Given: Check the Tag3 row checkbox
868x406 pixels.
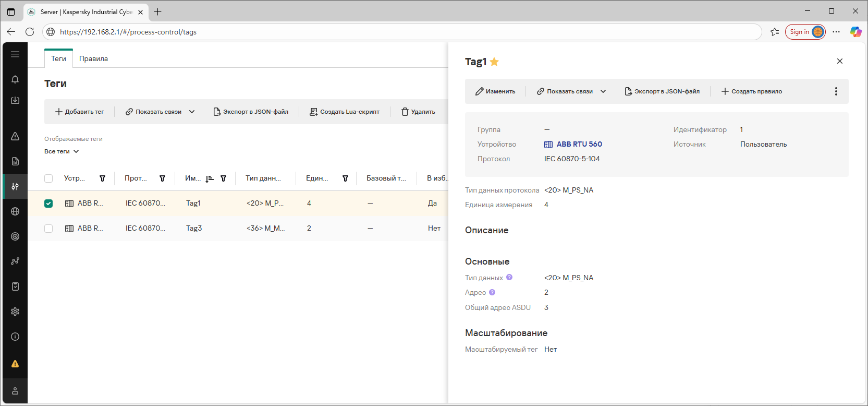Looking at the screenshot, I should [48, 229].
